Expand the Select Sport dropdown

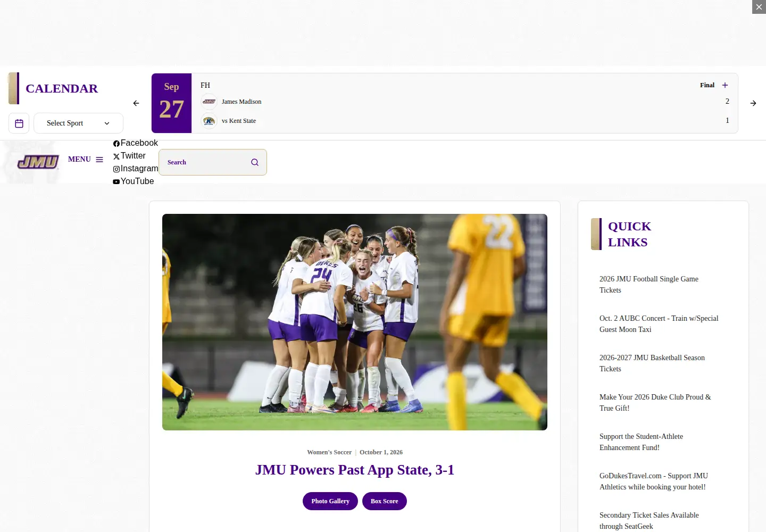point(78,123)
